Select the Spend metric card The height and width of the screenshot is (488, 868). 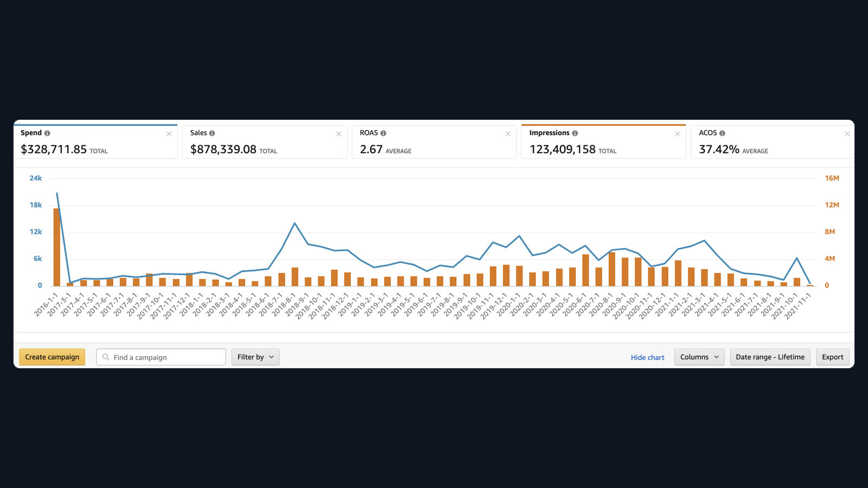click(95, 142)
